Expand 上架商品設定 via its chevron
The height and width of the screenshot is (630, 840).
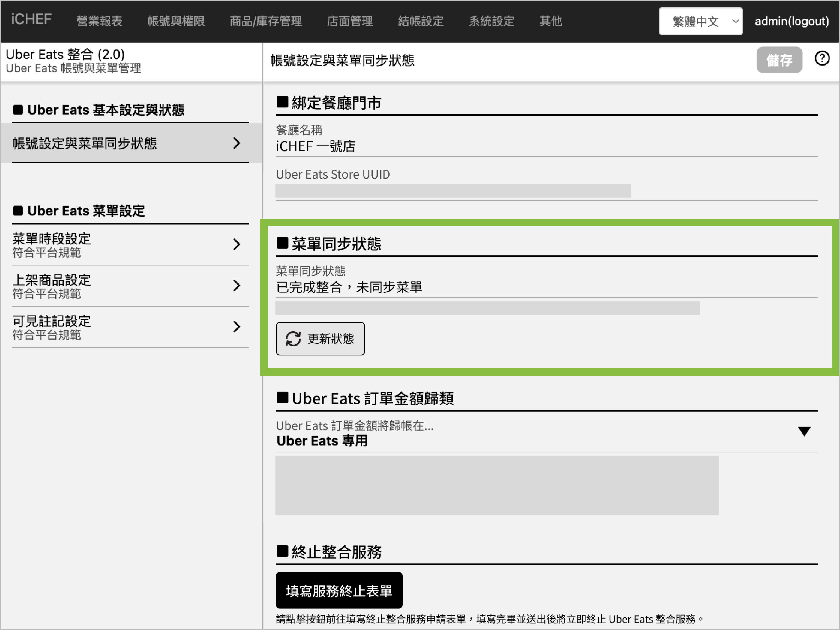(x=237, y=286)
